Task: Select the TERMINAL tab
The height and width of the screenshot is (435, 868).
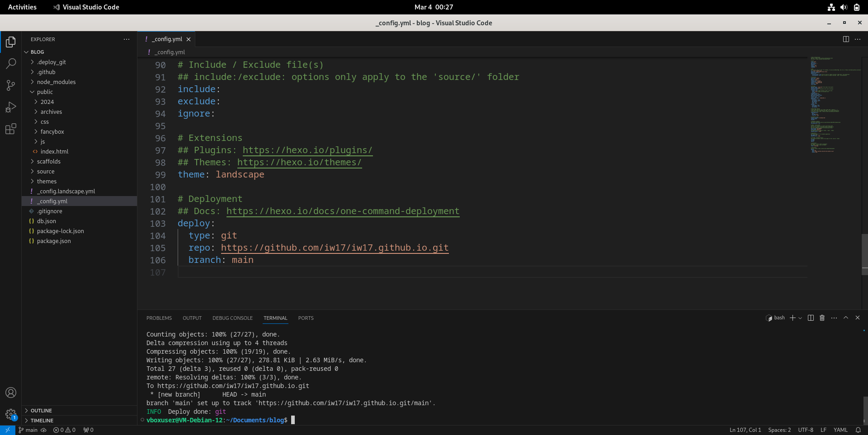Action: tap(275, 318)
